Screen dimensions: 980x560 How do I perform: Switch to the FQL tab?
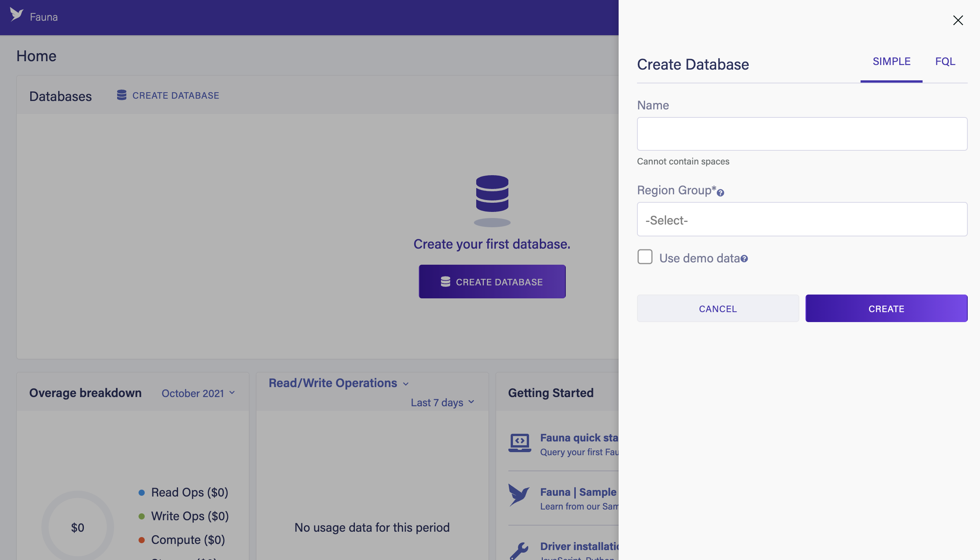point(945,61)
